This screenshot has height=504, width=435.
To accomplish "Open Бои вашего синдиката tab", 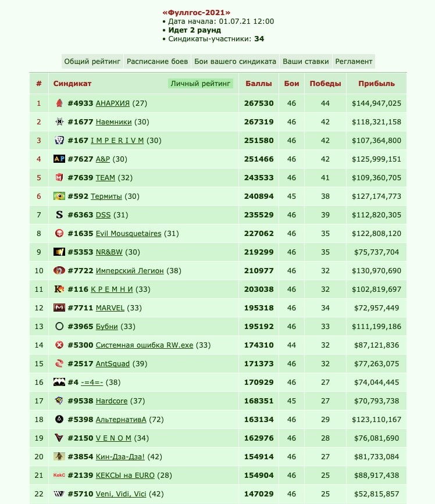I will click(x=235, y=62).
